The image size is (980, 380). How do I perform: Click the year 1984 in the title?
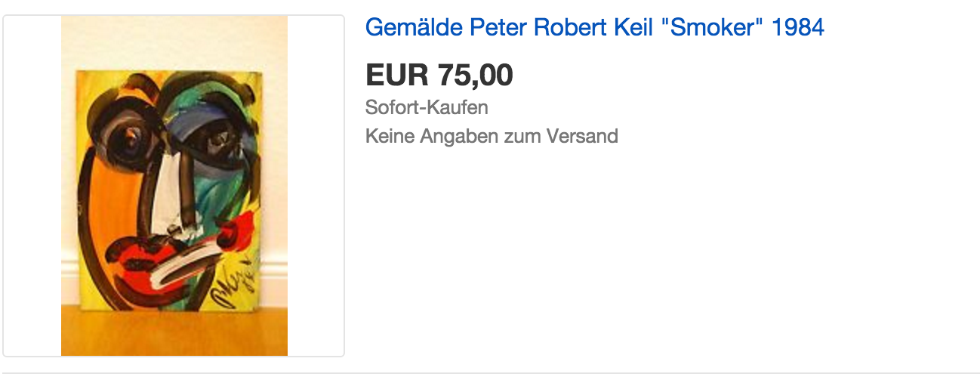click(x=799, y=28)
